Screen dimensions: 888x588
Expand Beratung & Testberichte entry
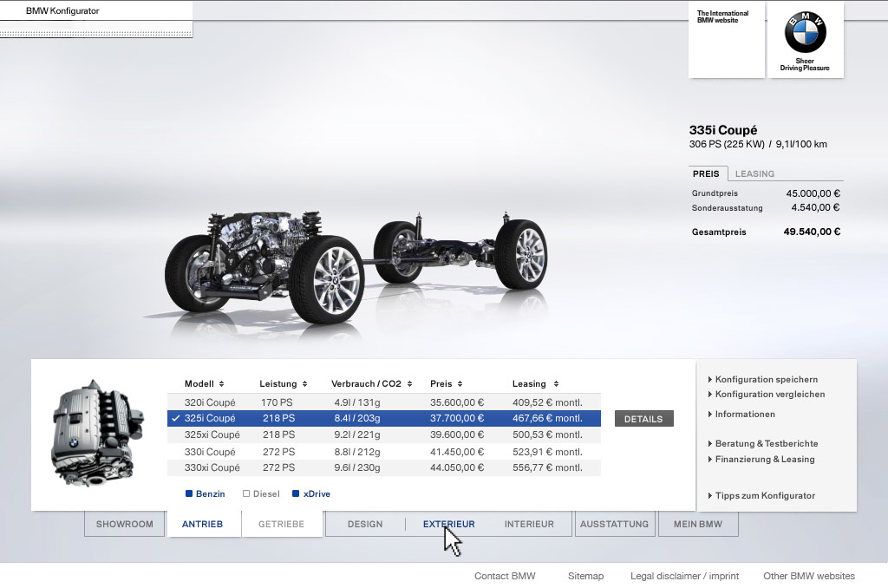pos(763,443)
